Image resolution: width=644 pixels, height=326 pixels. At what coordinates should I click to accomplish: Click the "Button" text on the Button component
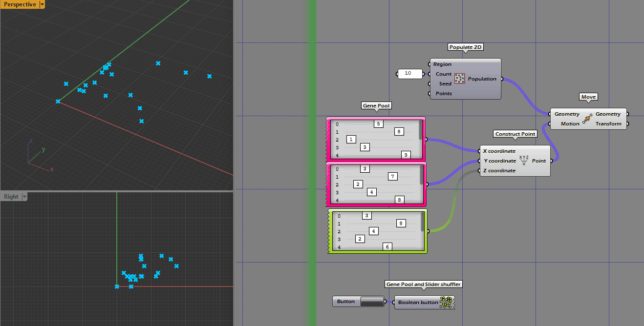(x=346, y=302)
